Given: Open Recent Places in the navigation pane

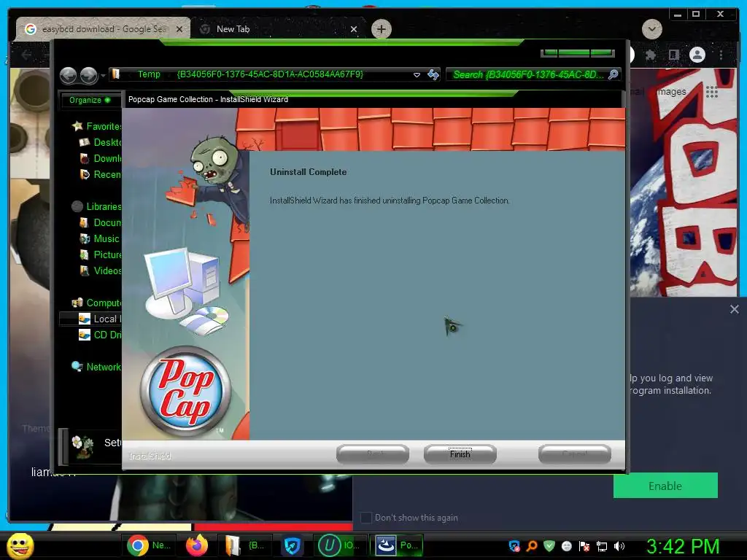Looking at the screenshot, I should click(x=101, y=174).
